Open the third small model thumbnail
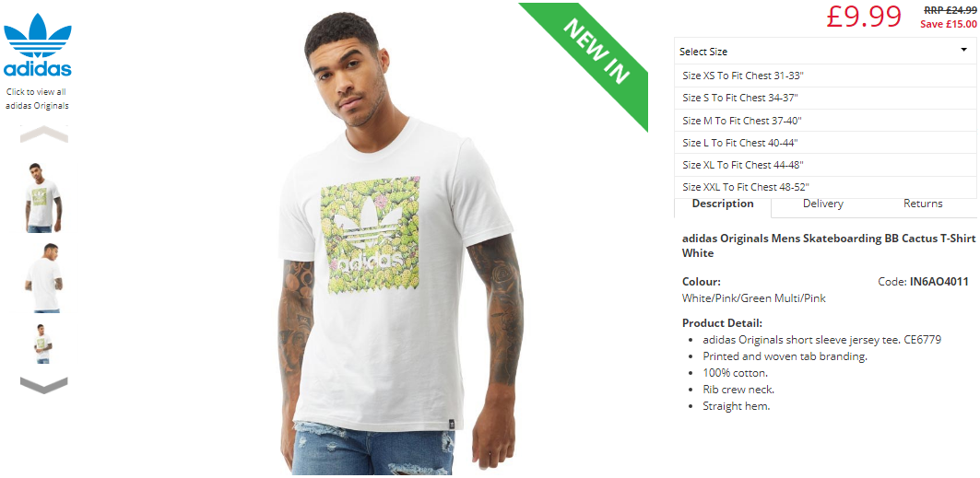980x478 pixels. coord(43,344)
